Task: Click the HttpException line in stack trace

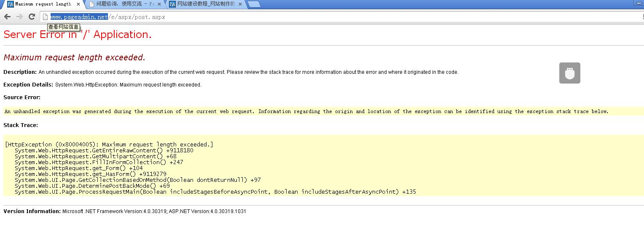Action: (x=109, y=144)
